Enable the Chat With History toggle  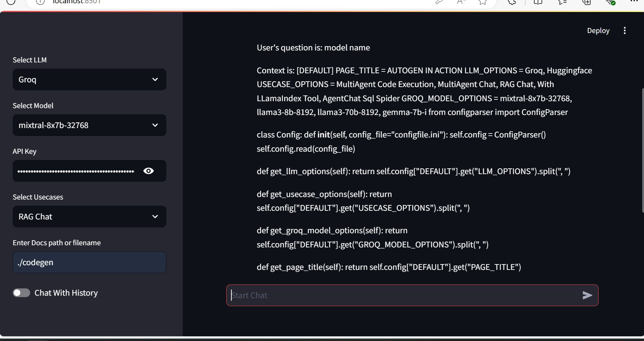pos(21,292)
